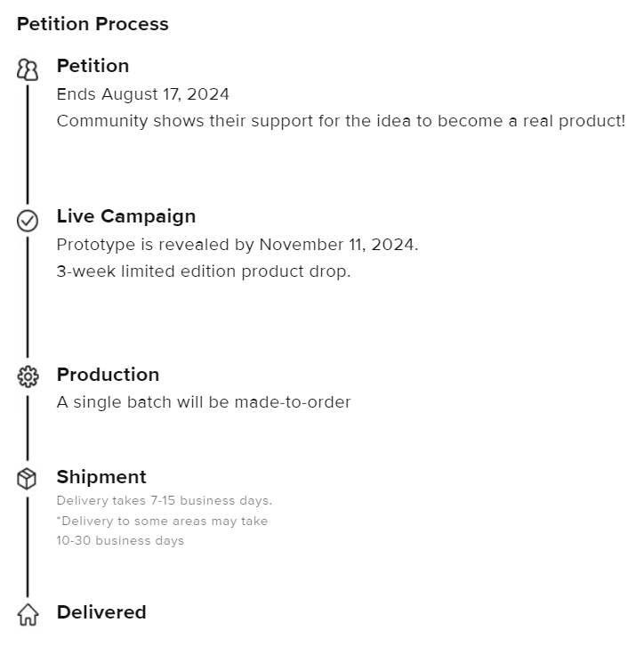This screenshot has height=647, width=644.
Task: Click the Shipment stage title
Action: point(101,477)
